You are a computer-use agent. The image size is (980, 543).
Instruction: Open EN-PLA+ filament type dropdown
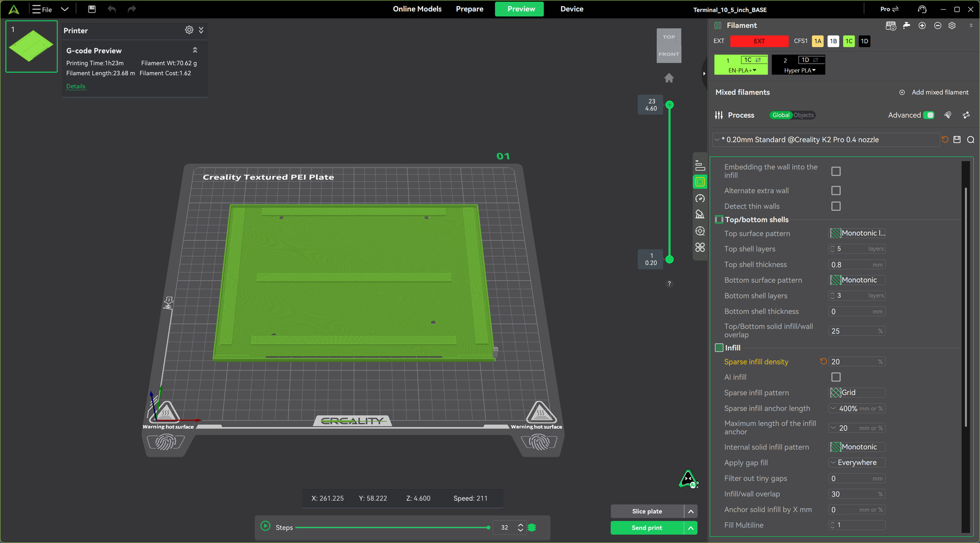pos(742,70)
